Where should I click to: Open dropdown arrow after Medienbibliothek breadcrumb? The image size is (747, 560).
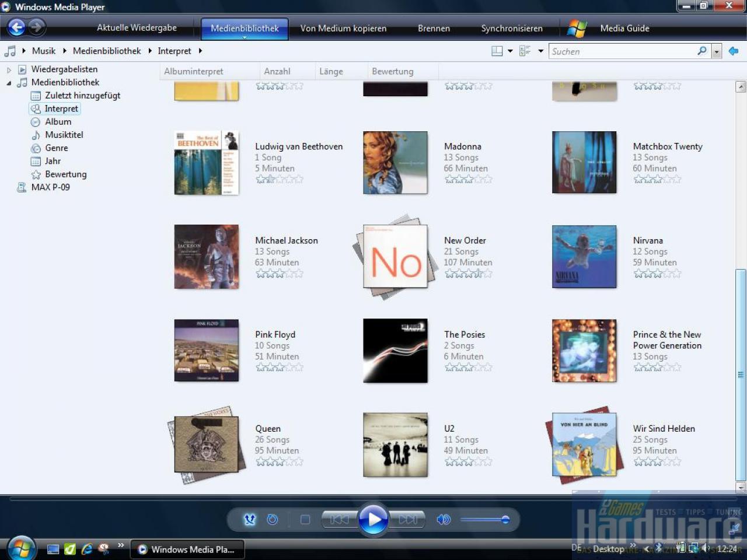(x=149, y=51)
